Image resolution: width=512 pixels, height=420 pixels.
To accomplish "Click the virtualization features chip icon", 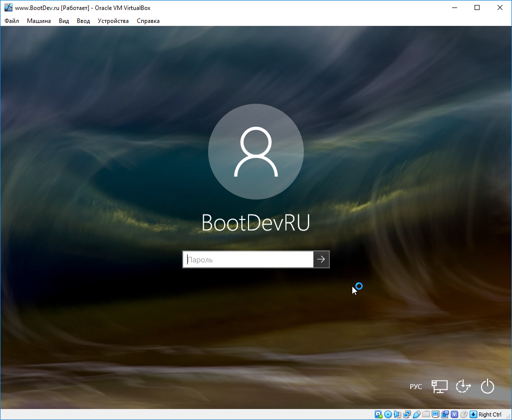I will (454, 415).
